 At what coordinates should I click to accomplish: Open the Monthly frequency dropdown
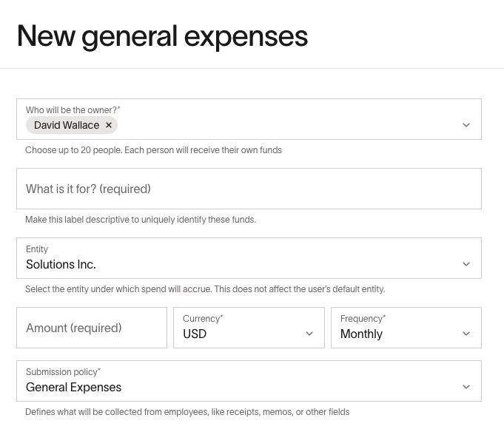406,328
